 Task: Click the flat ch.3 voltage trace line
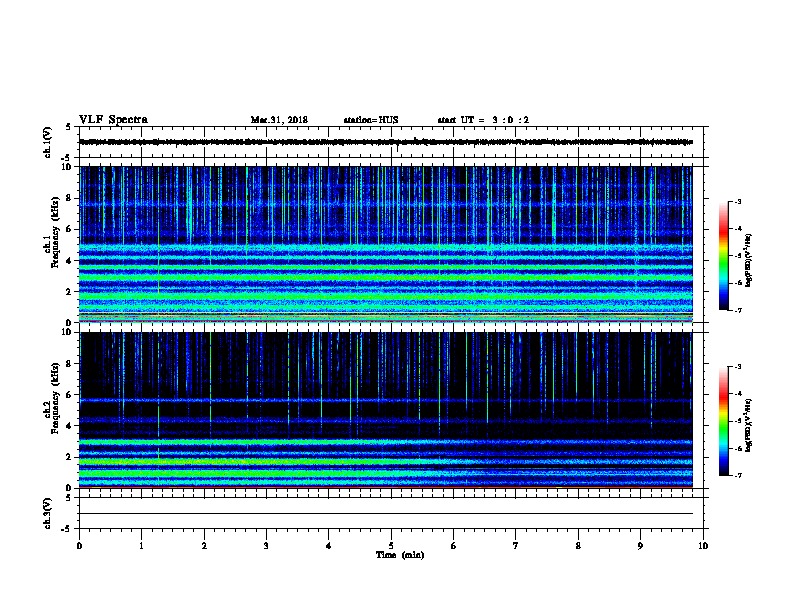click(386, 514)
